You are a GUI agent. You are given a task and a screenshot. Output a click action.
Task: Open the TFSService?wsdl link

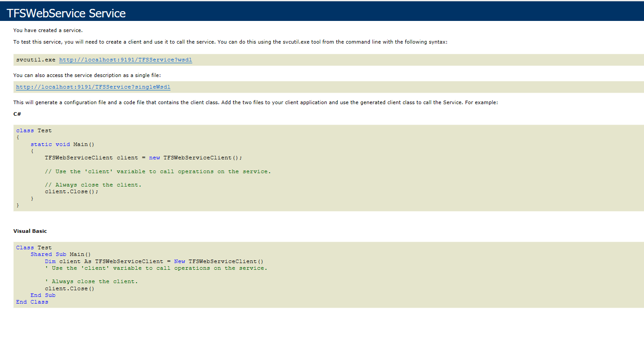click(126, 60)
